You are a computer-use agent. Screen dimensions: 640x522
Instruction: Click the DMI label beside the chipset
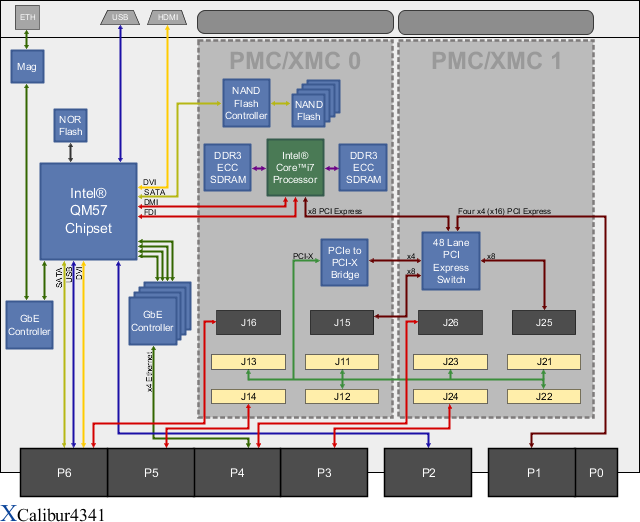coord(151,202)
